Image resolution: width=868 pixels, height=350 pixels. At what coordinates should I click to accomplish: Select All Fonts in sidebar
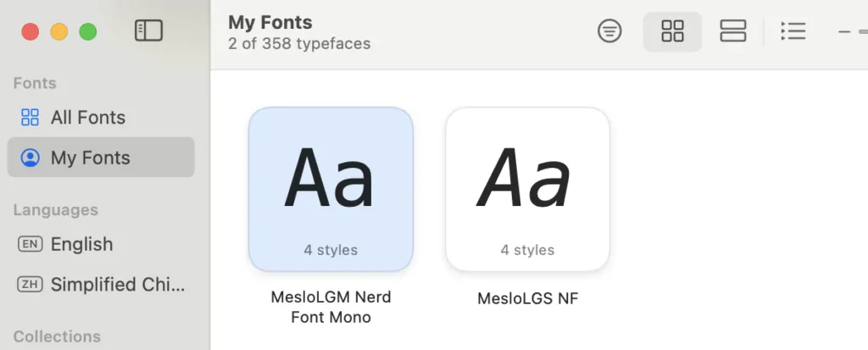(88, 118)
